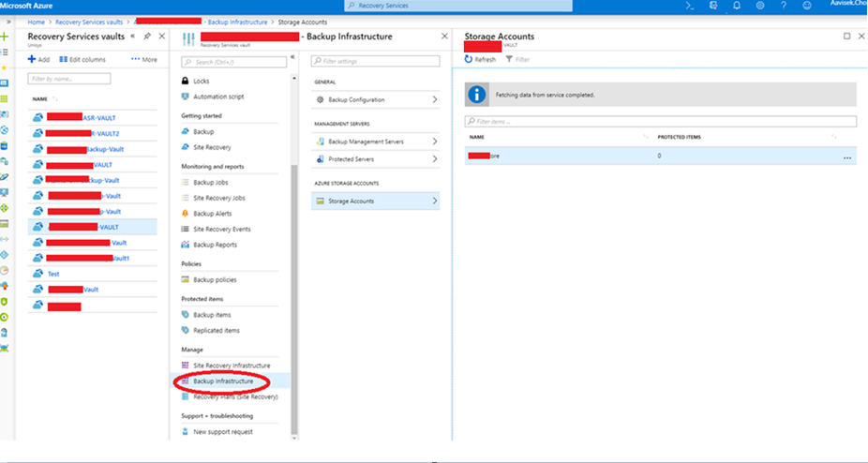Click the Filter settings field
The width and height of the screenshot is (868, 463).
(375, 61)
